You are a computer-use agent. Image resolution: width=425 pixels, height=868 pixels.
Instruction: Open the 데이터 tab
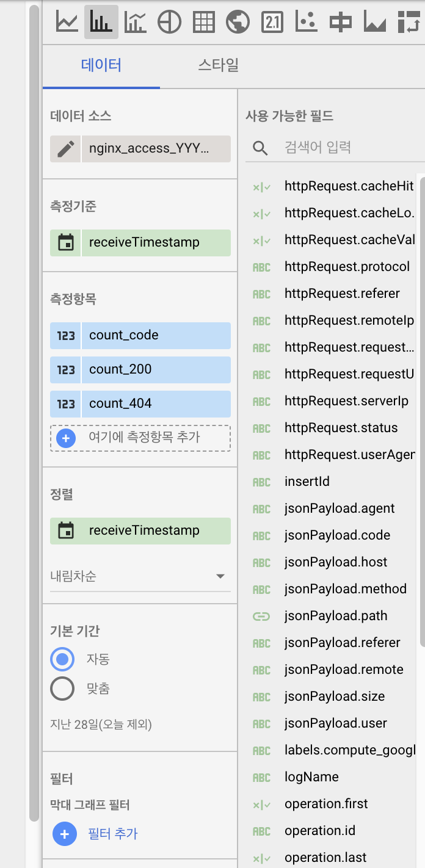pyautogui.click(x=101, y=65)
